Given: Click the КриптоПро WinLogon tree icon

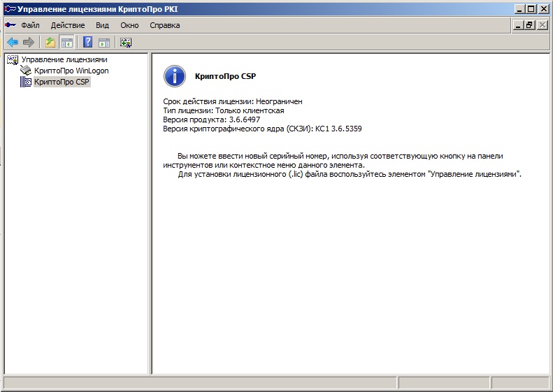Looking at the screenshot, I should [26, 71].
